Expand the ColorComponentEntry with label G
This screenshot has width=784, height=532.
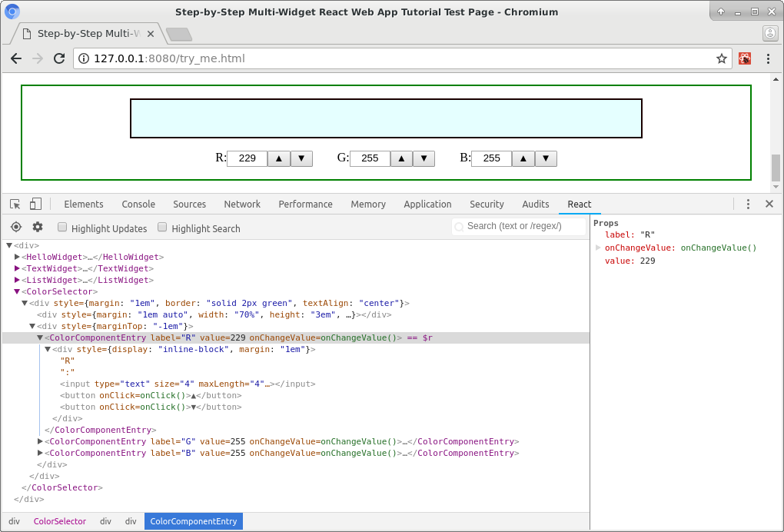coord(40,441)
